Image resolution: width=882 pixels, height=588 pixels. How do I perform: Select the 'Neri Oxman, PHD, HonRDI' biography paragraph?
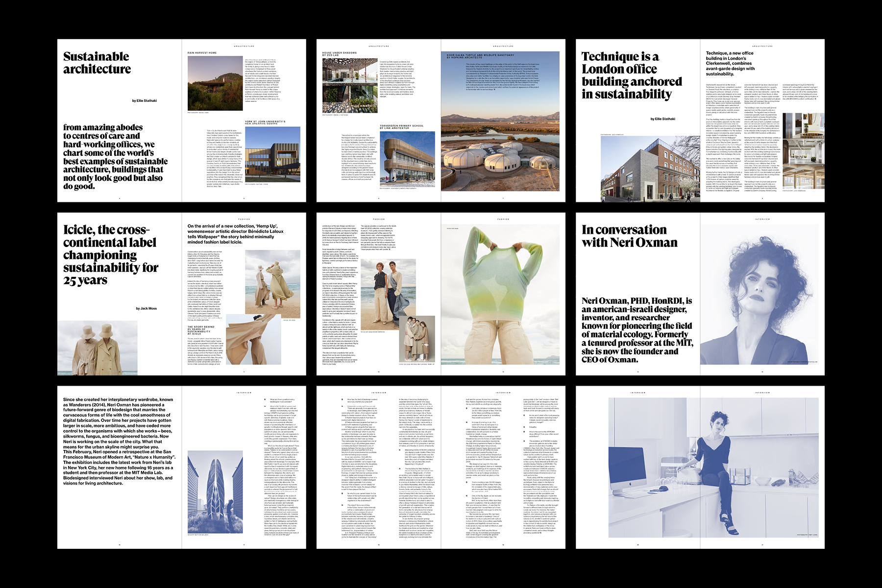coord(637,330)
